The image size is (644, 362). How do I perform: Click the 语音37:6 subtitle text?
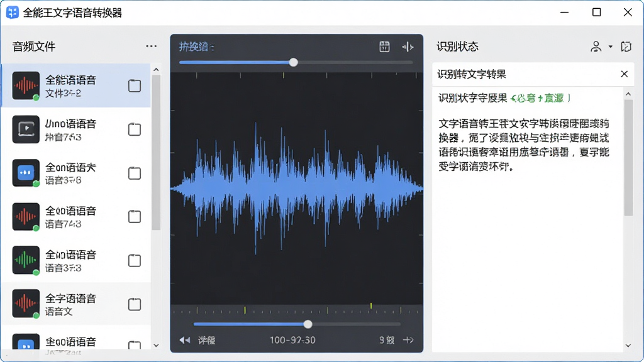coord(63,180)
